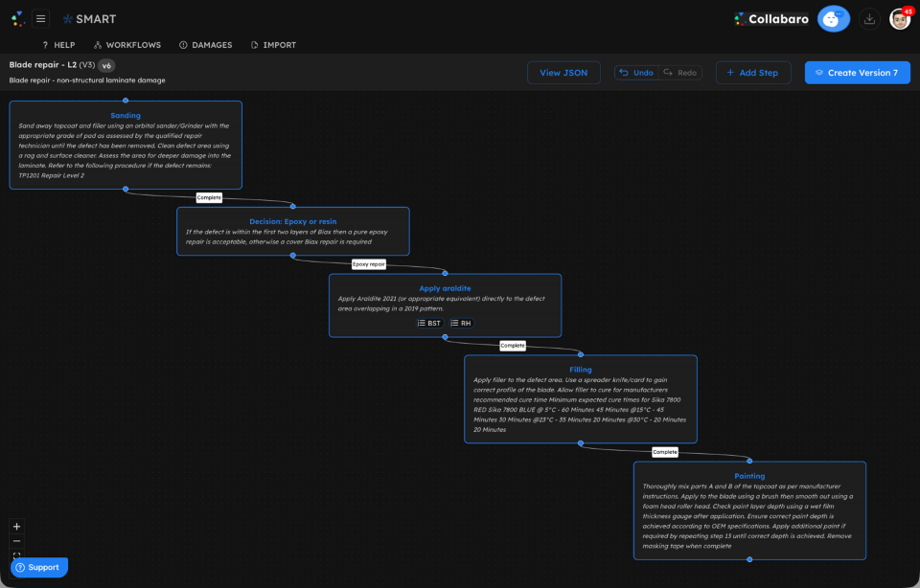Click the download icon in the header
Image resolution: width=920 pixels, height=588 pixels.
tap(869, 18)
